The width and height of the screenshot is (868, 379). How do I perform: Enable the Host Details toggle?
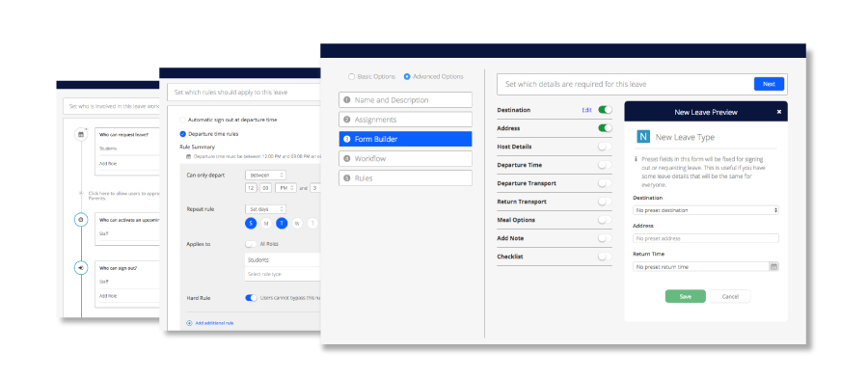605,147
